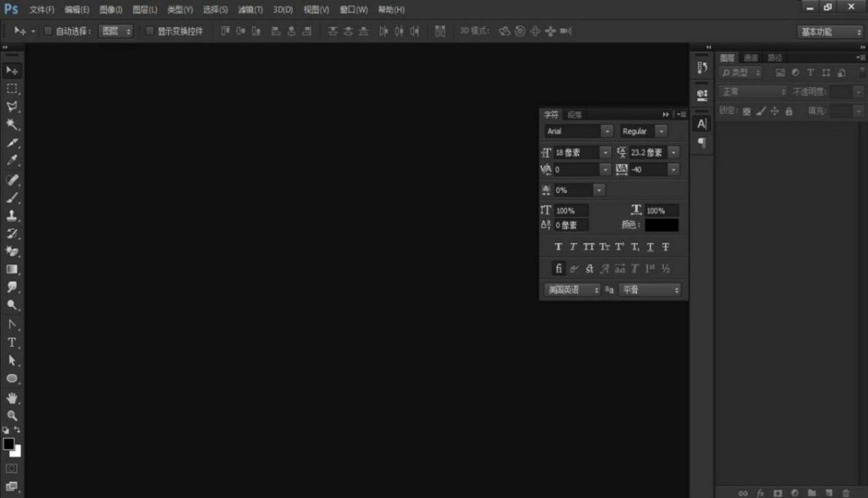Select the Eyedropper tool
The image size is (868, 498).
pos(12,160)
